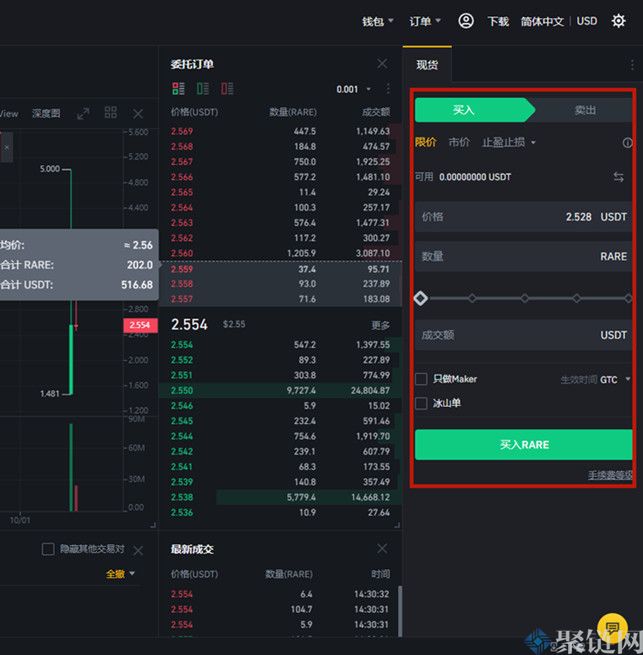This screenshot has height=655, width=643.
Task: Click the latest trades scrollbar
Action: tap(400, 611)
